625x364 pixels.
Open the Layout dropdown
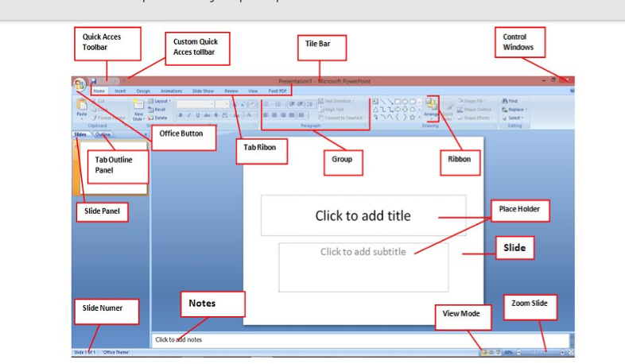[160, 101]
